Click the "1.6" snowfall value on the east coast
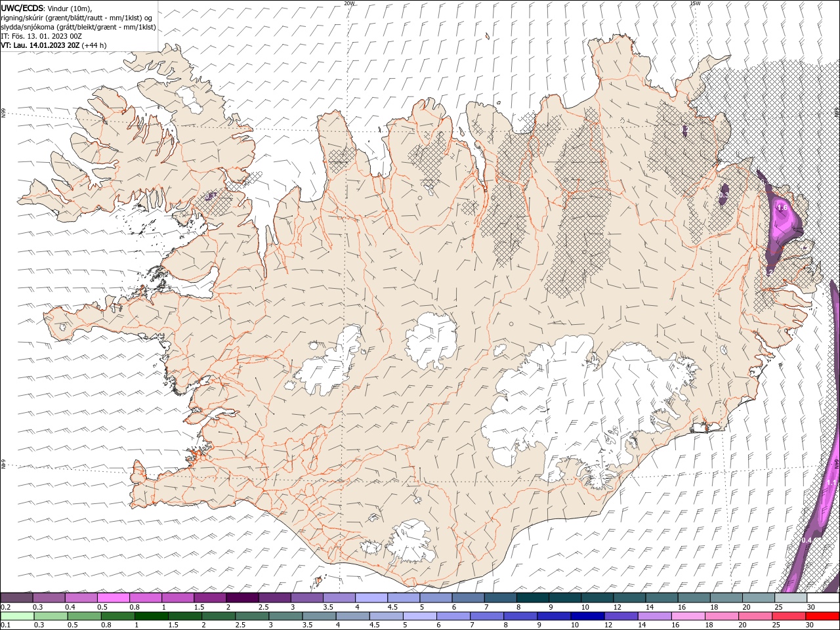 782,208
